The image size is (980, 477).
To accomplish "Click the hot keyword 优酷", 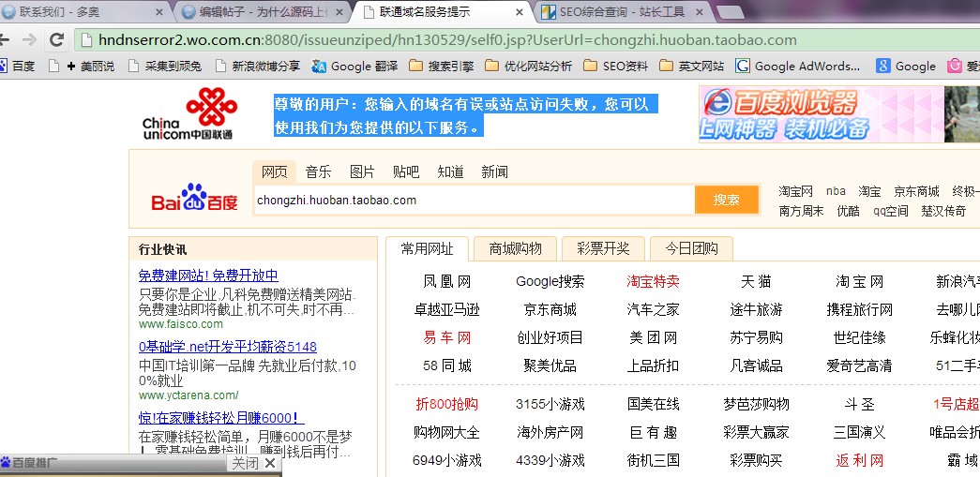I will tap(848, 211).
